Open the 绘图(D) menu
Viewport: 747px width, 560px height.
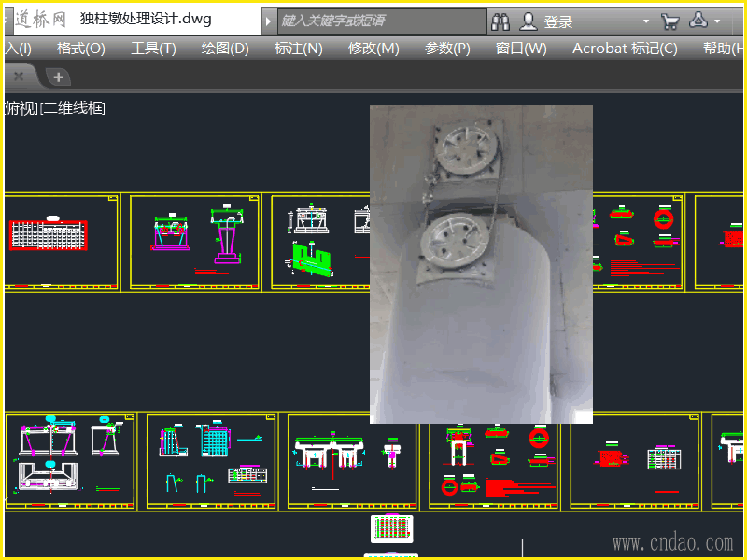(x=225, y=49)
